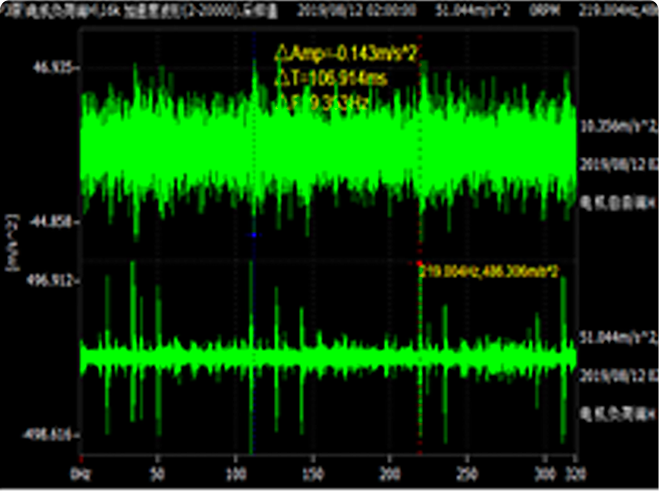Select the ΔT=106.914ms delta readout
The image size is (659, 491).
point(330,77)
